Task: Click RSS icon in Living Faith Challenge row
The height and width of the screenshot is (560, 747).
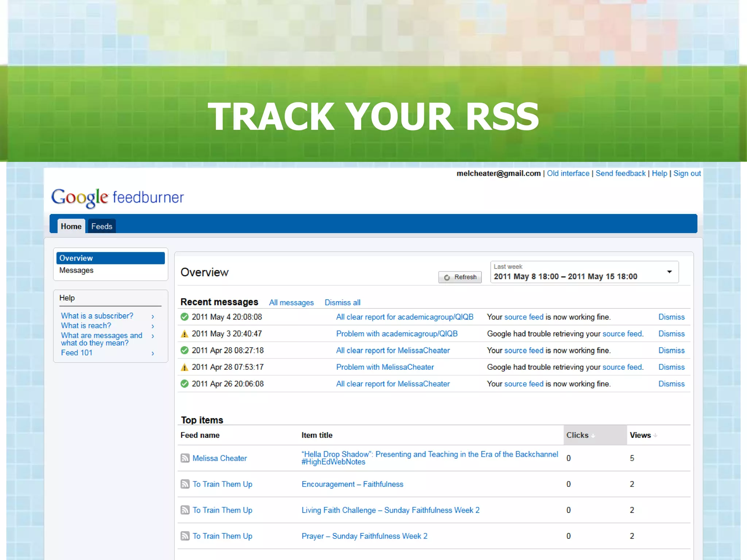Action: [185, 510]
